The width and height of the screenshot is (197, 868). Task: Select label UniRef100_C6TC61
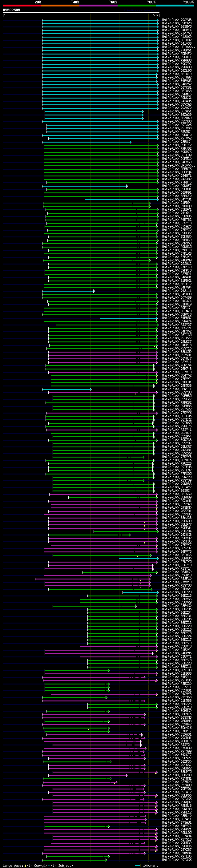[177, 88]
